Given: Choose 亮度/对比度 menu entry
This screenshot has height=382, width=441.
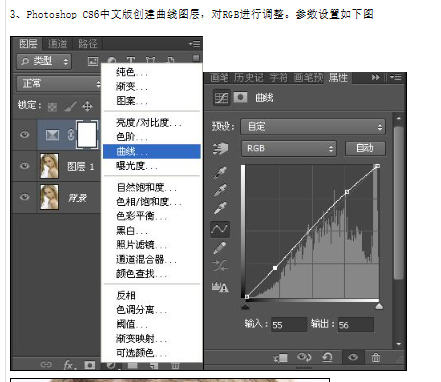Looking at the screenshot, I should click(x=152, y=123).
